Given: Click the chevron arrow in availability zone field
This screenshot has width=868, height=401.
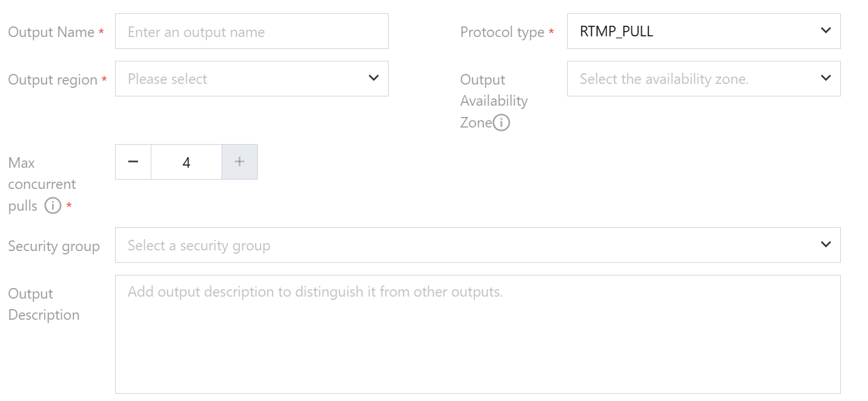Looking at the screenshot, I should click(825, 78).
